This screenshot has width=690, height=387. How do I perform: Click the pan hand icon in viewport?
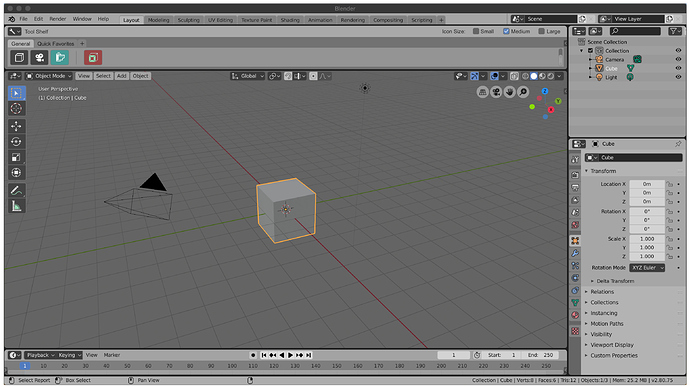(510, 92)
